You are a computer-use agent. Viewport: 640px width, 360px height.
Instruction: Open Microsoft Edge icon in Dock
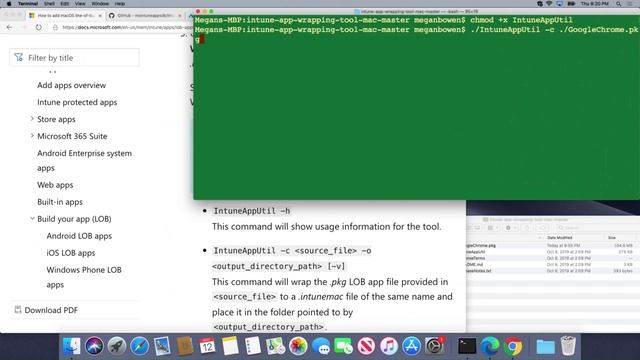click(489, 346)
